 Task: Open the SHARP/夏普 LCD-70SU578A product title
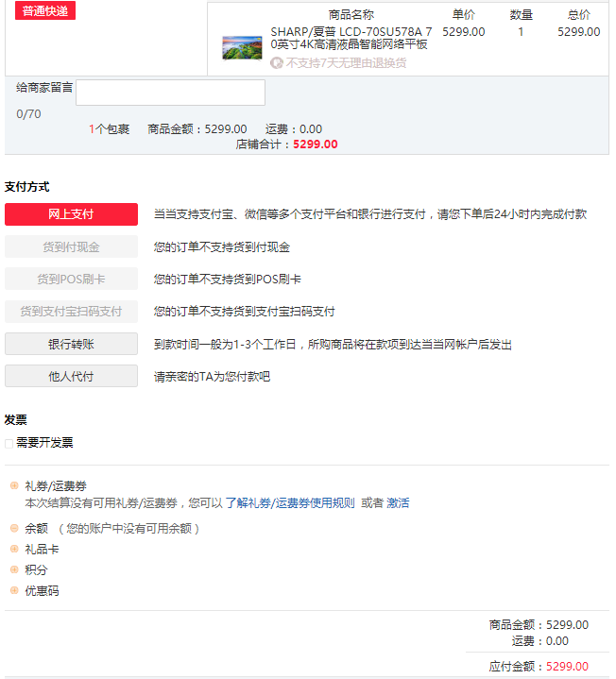351,38
